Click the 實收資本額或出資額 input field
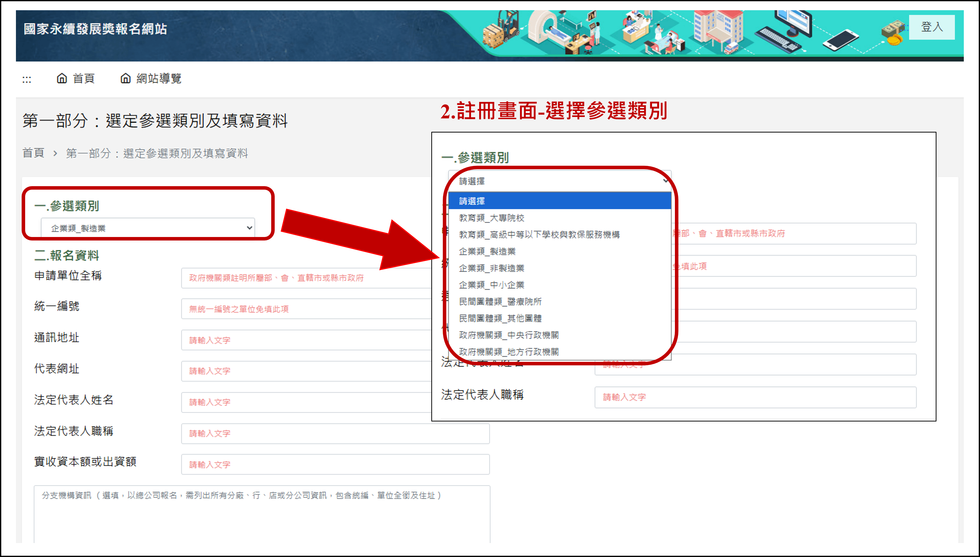The width and height of the screenshot is (980, 557). pyautogui.click(x=335, y=465)
